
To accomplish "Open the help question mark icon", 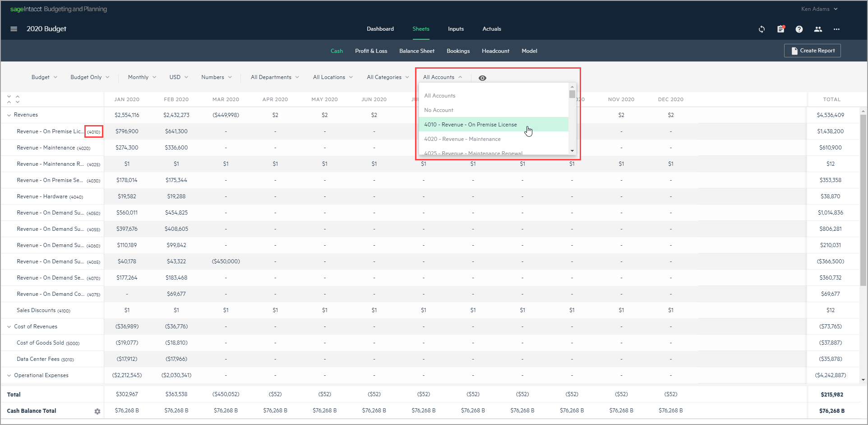I will (x=799, y=29).
